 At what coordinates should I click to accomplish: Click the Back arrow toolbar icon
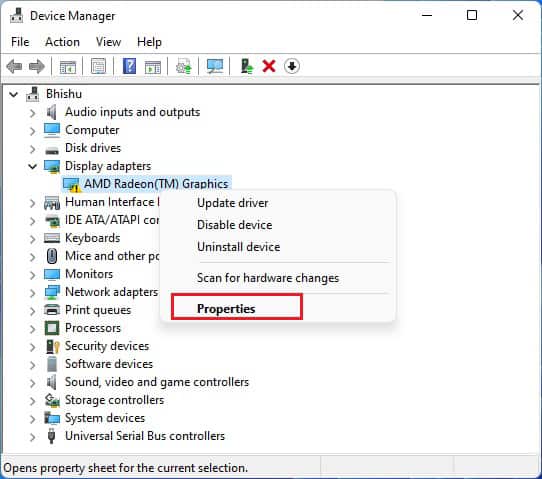click(x=14, y=66)
